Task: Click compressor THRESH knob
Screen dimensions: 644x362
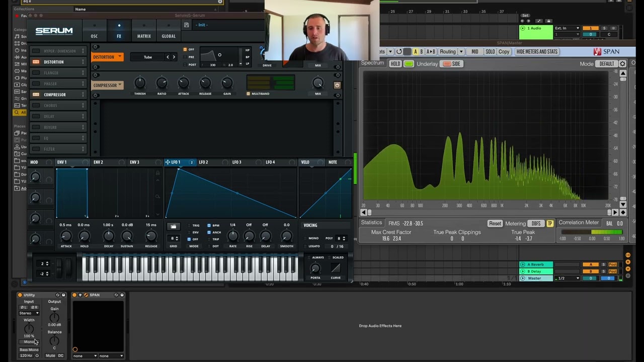Action: [140, 83]
